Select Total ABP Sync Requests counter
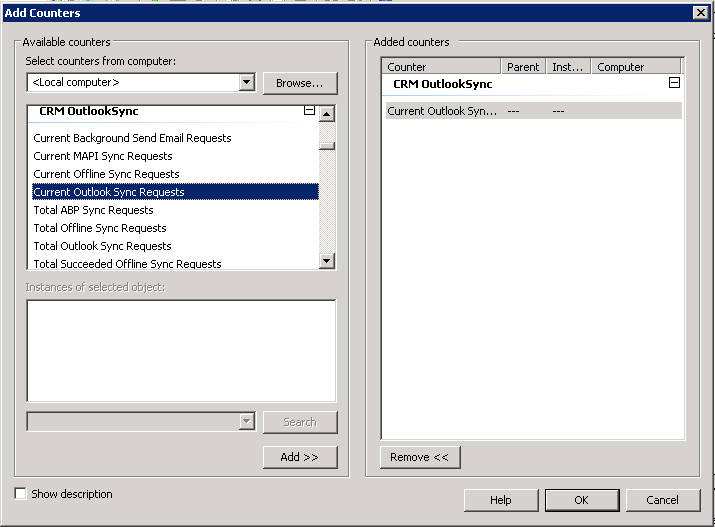The width and height of the screenshot is (715, 527). coord(93,210)
